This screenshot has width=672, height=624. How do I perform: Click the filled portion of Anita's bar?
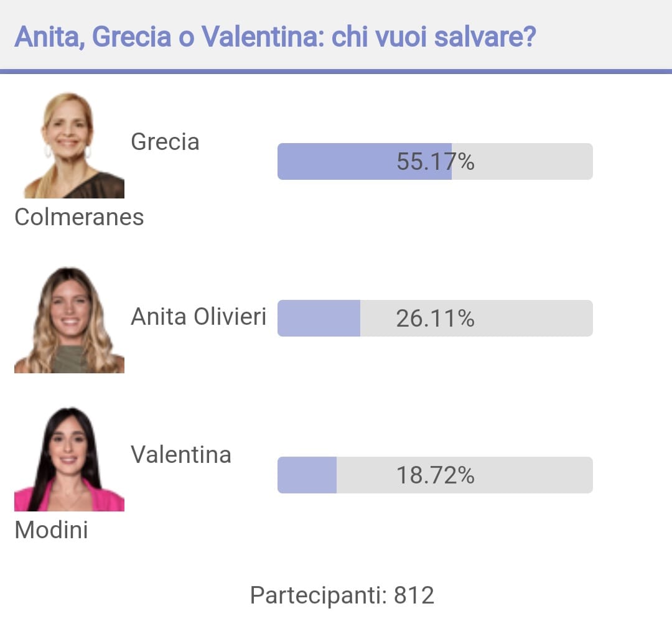pyautogui.click(x=319, y=319)
